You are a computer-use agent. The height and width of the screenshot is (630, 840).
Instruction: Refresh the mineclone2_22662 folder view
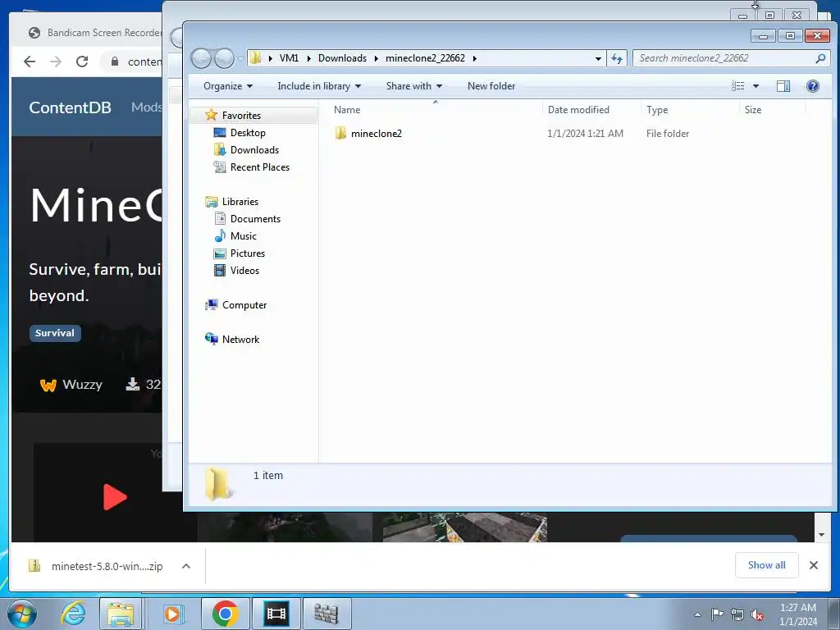click(x=617, y=58)
